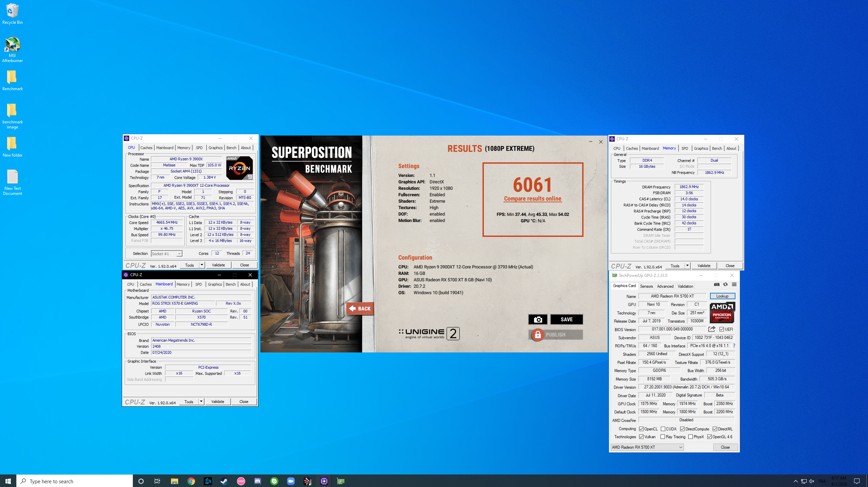Open the Graphics tab in Memory CPU-Z window

[x=701, y=148]
